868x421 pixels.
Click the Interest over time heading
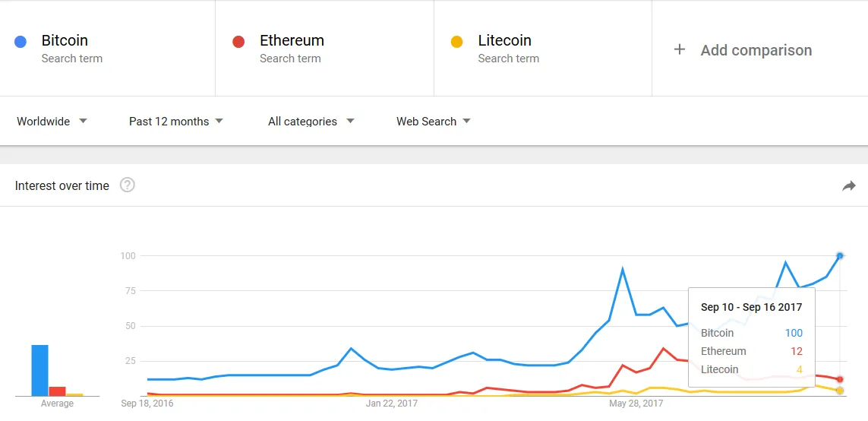pyautogui.click(x=62, y=185)
